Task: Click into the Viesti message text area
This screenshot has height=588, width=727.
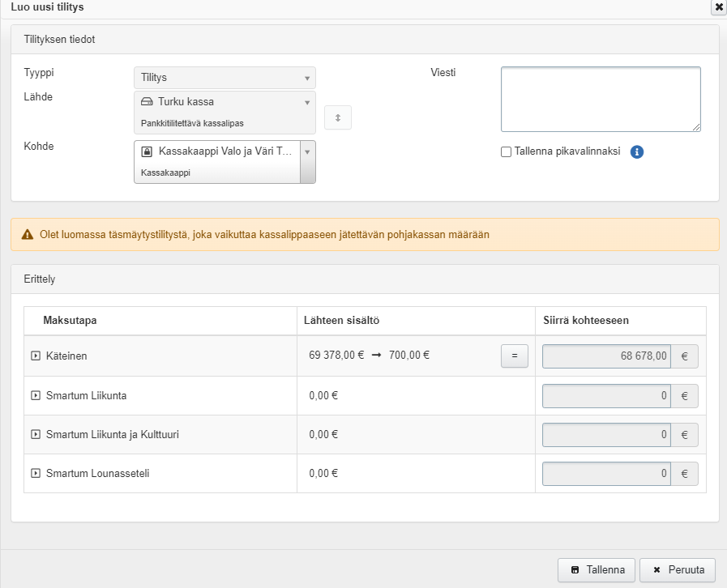Action: (x=600, y=99)
